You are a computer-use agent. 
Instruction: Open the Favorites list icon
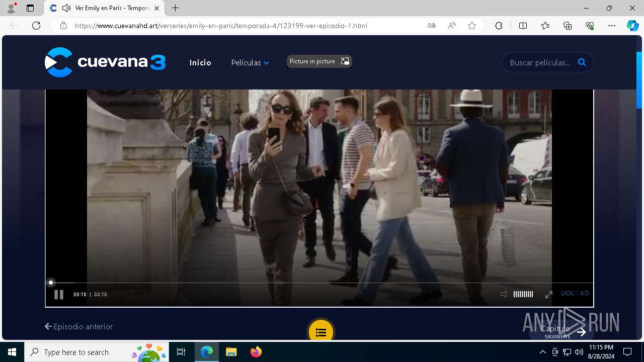545,26
